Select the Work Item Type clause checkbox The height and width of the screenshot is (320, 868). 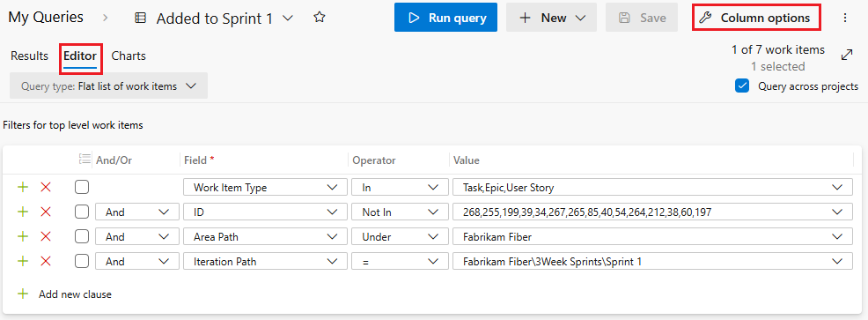click(x=81, y=188)
